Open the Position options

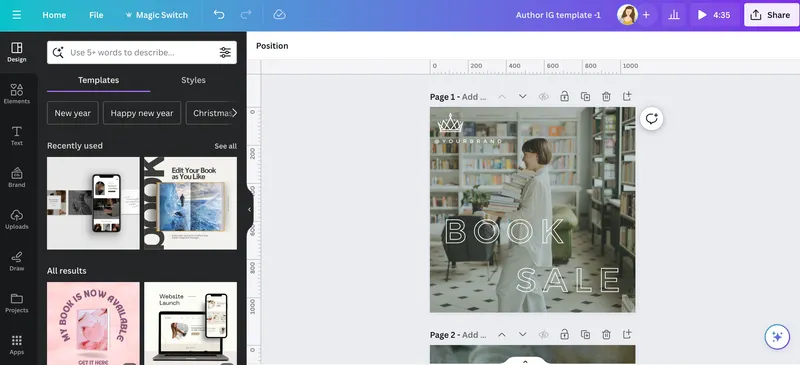coord(272,46)
